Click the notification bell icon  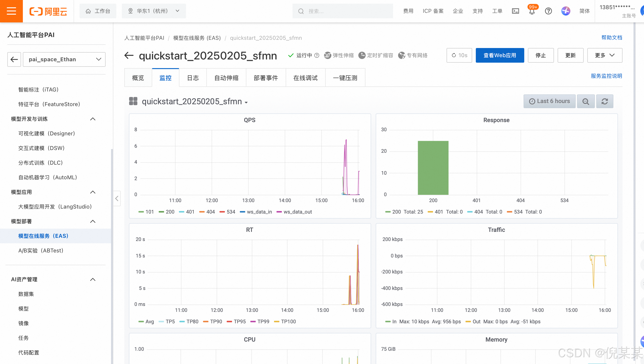532,11
